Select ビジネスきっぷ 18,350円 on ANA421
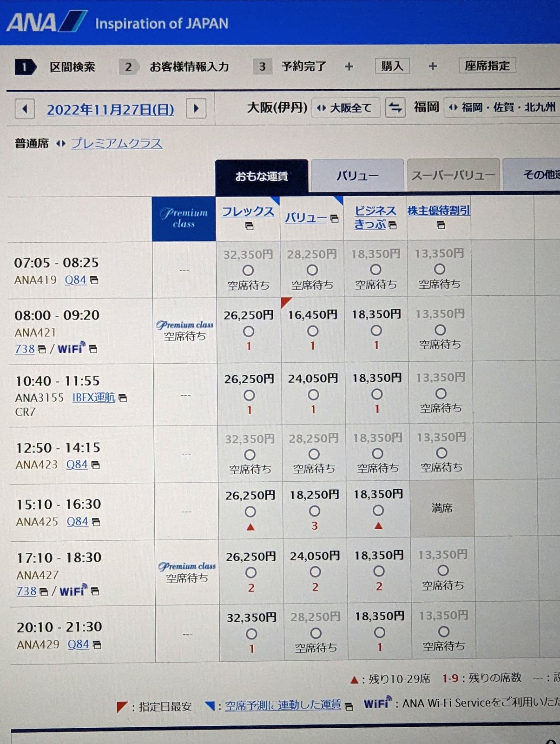 tap(376, 331)
